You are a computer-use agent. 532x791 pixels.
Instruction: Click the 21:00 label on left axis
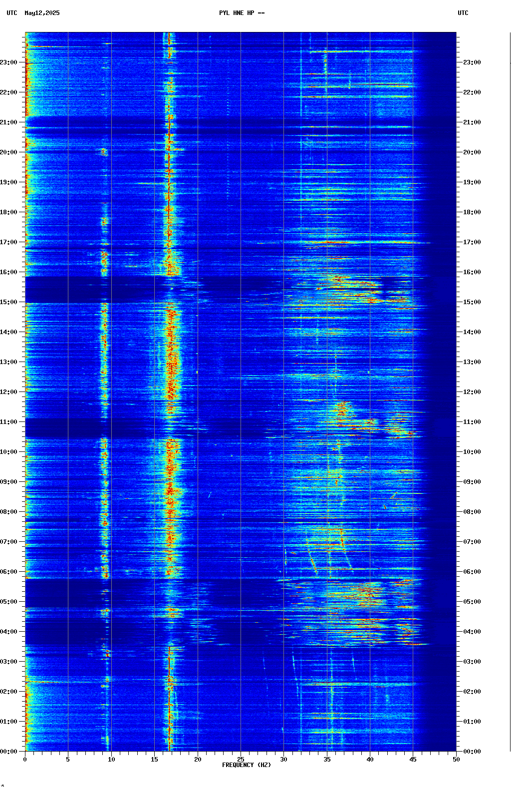(8, 122)
